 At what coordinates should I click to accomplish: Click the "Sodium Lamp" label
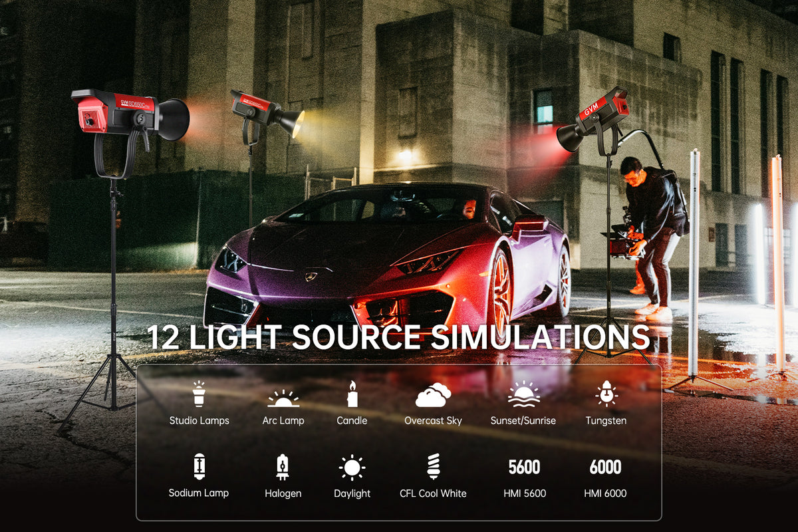tap(199, 493)
